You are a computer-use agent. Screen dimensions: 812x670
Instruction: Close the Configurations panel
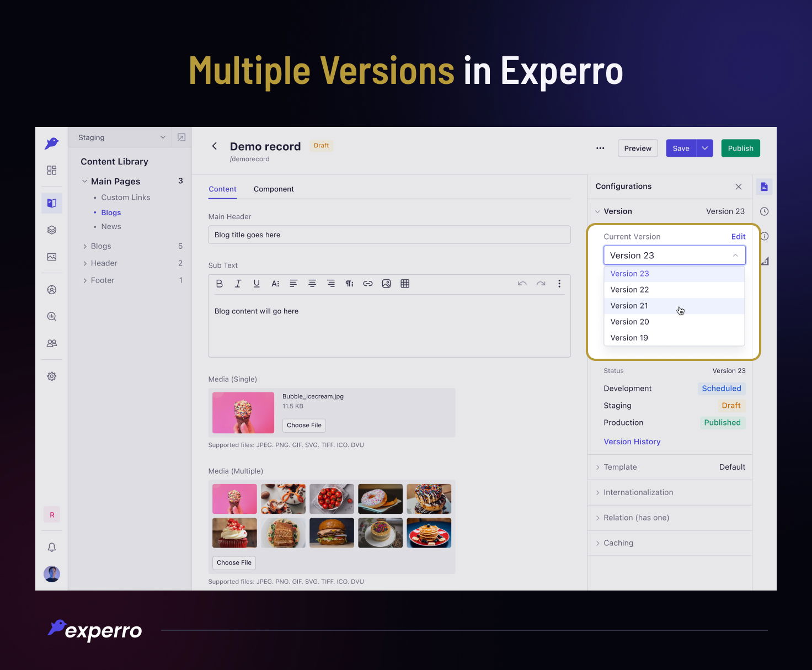click(738, 187)
